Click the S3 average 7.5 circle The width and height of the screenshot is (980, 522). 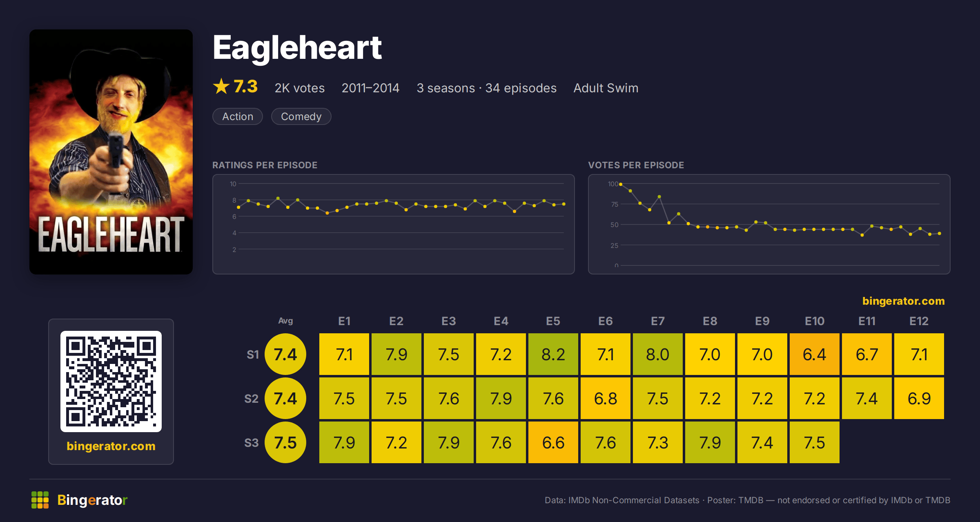tap(285, 442)
